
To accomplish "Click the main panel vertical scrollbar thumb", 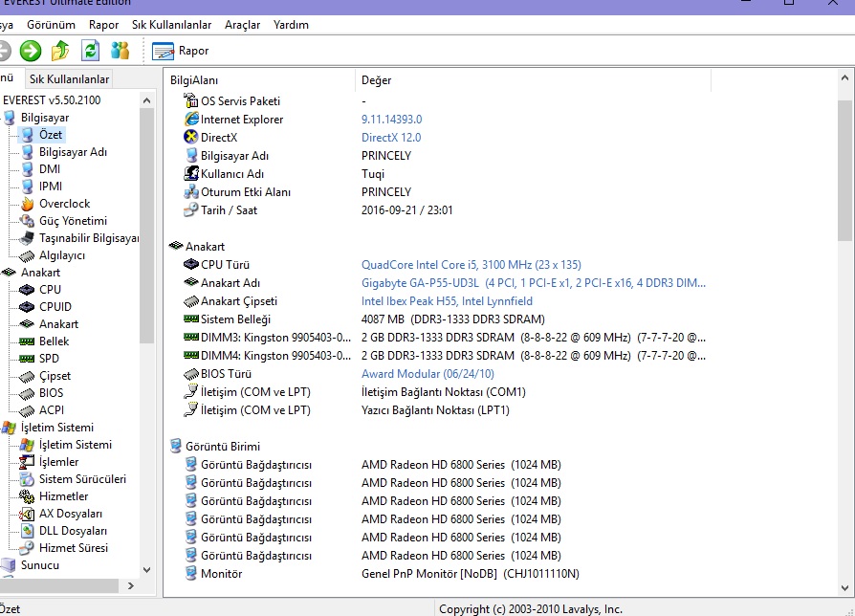I will [844, 170].
